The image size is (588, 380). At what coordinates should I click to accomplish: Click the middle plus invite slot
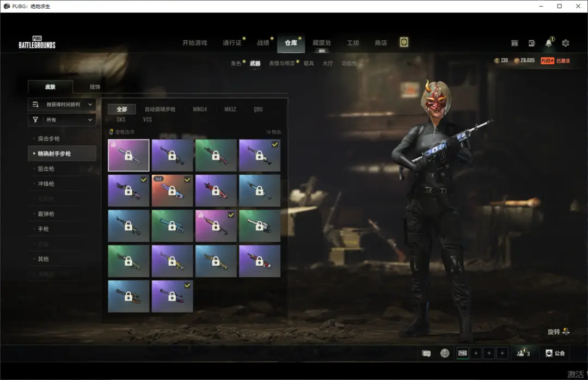tap(489, 353)
